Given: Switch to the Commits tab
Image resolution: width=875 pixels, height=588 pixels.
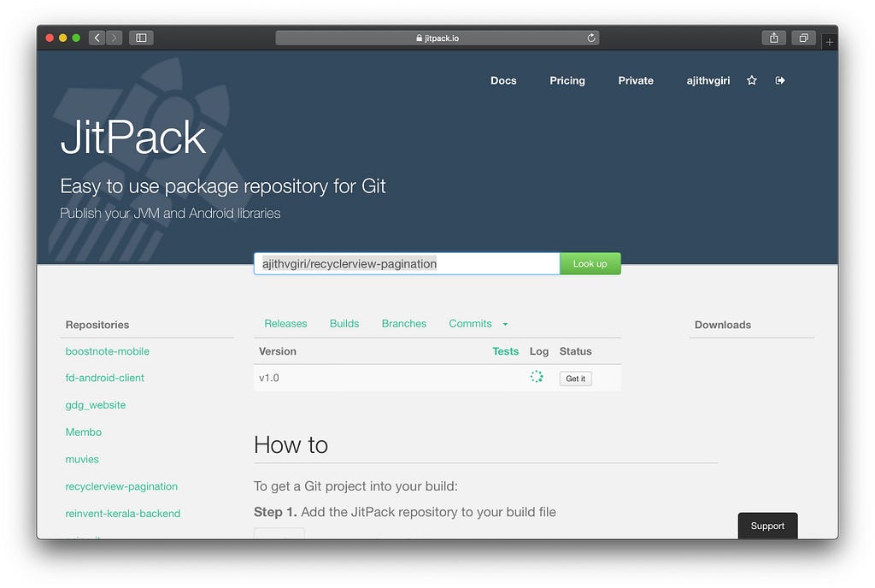Looking at the screenshot, I should 471,324.
